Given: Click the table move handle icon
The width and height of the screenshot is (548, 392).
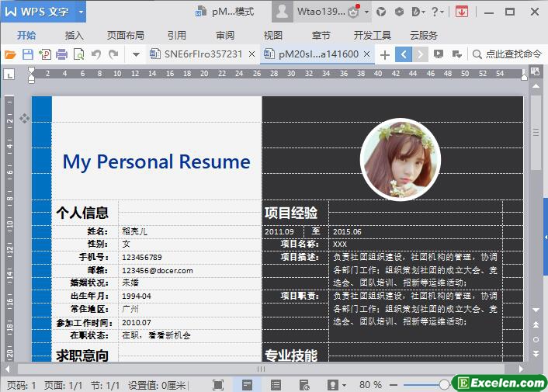Looking at the screenshot, I should (24, 118).
